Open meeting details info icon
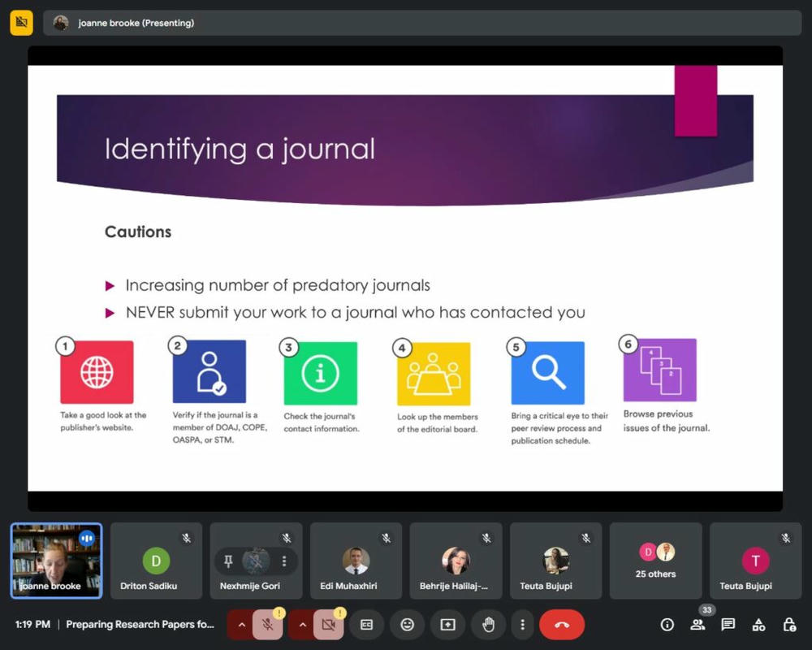This screenshot has width=812, height=650. pos(667,625)
